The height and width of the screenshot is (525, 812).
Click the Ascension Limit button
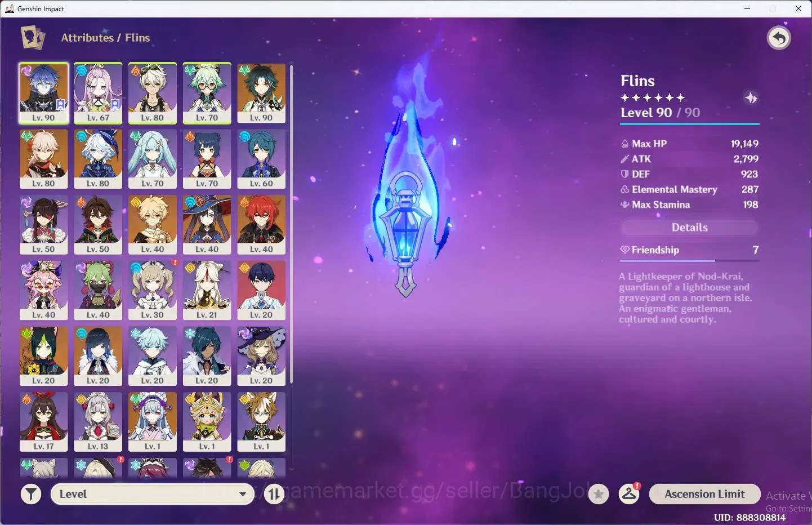point(705,494)
